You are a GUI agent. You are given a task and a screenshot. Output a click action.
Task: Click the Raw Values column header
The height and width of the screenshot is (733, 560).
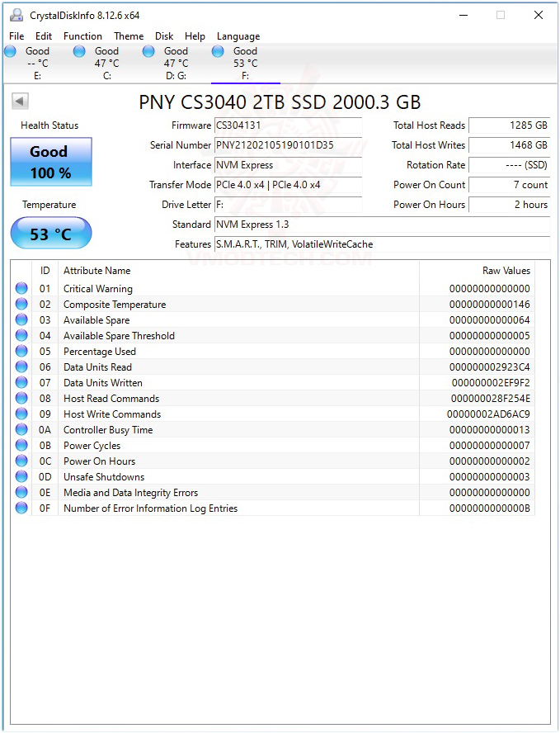(477, 271)
